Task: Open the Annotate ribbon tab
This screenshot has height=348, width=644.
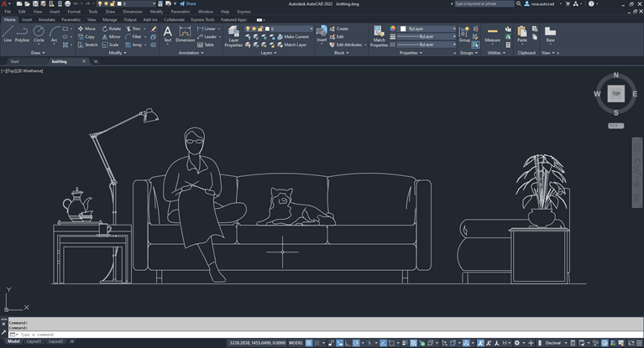Action: coord(47,19)
